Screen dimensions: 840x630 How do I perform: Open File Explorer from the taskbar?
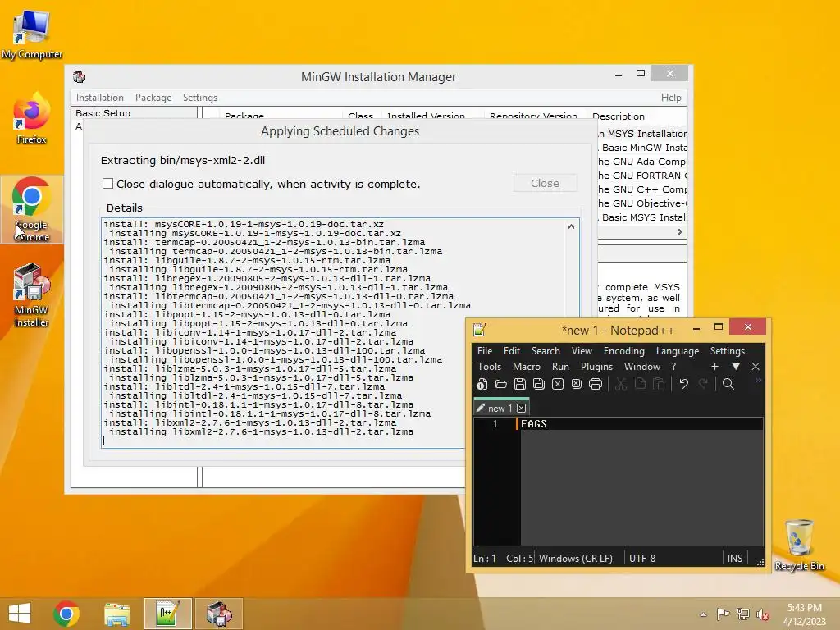click(116, 614)
